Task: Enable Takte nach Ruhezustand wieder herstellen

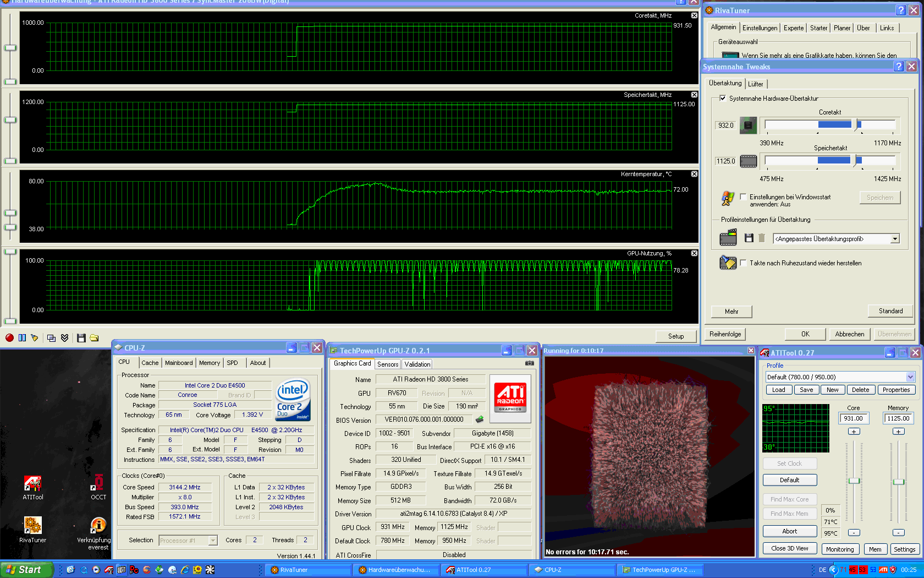Action: [x=743, y=263]
